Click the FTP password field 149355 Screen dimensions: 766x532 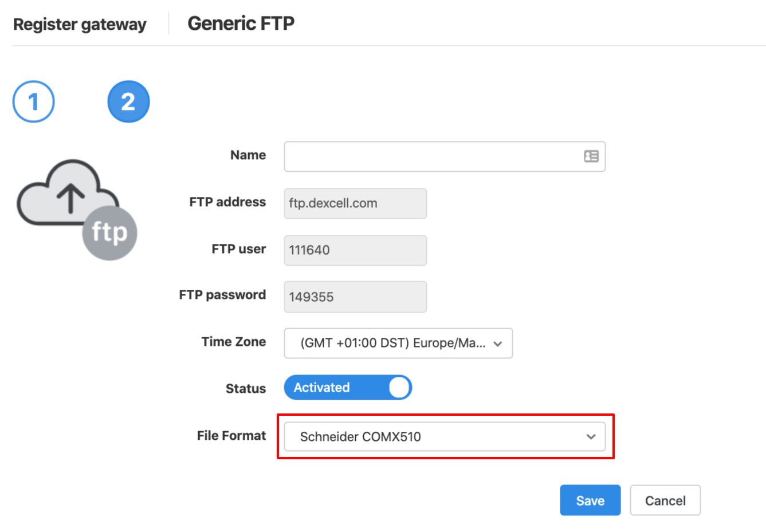click(x=355, y=297)
